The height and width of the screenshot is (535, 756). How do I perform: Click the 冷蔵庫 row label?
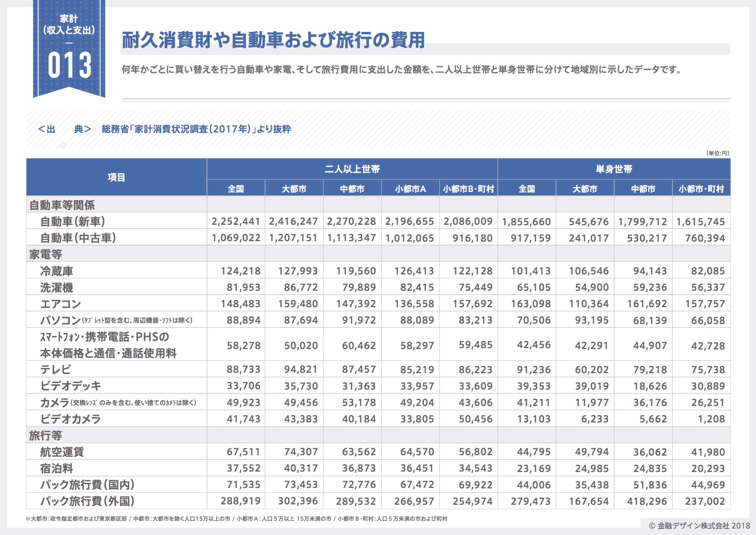coord(57,271)
